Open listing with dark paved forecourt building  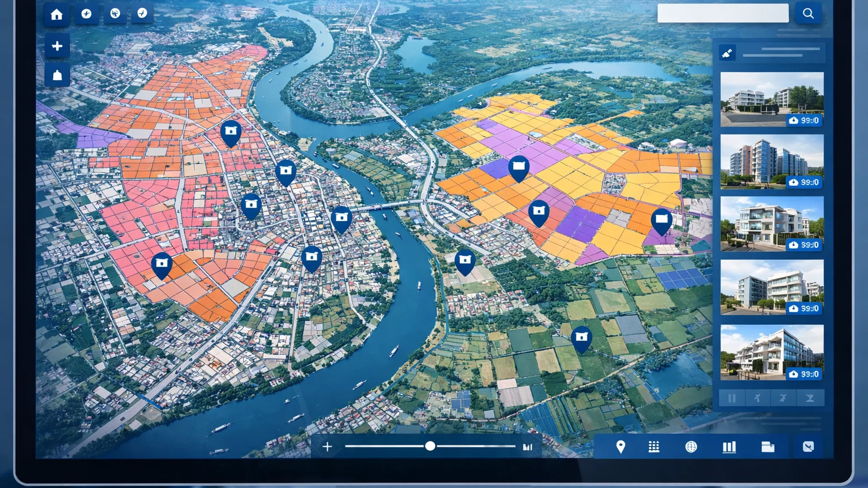pos(772,99)
